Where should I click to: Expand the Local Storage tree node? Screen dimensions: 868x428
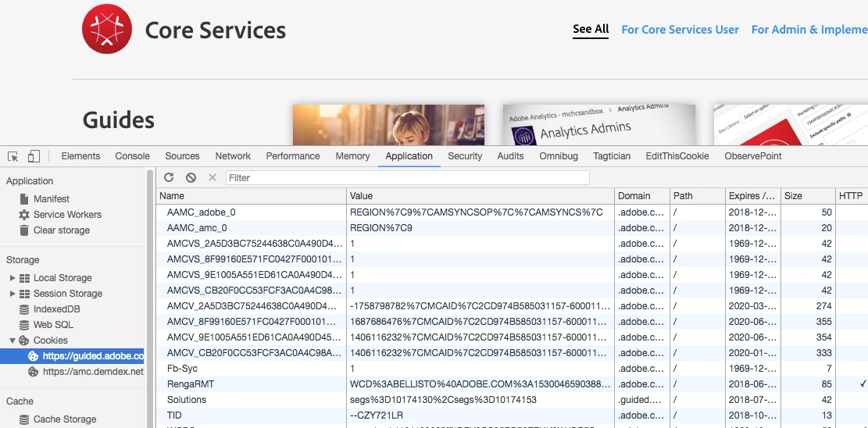(13, 278)
